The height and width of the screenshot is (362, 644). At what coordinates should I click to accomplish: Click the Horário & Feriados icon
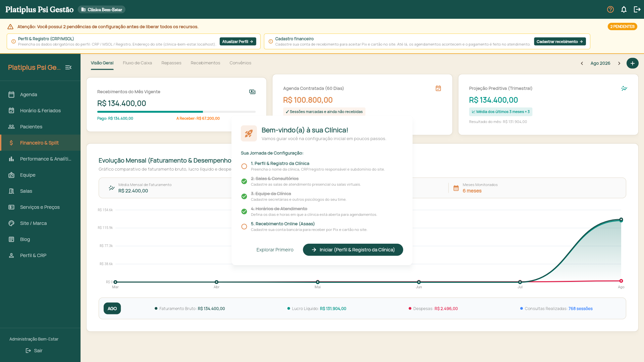click(x=11, y=111)
